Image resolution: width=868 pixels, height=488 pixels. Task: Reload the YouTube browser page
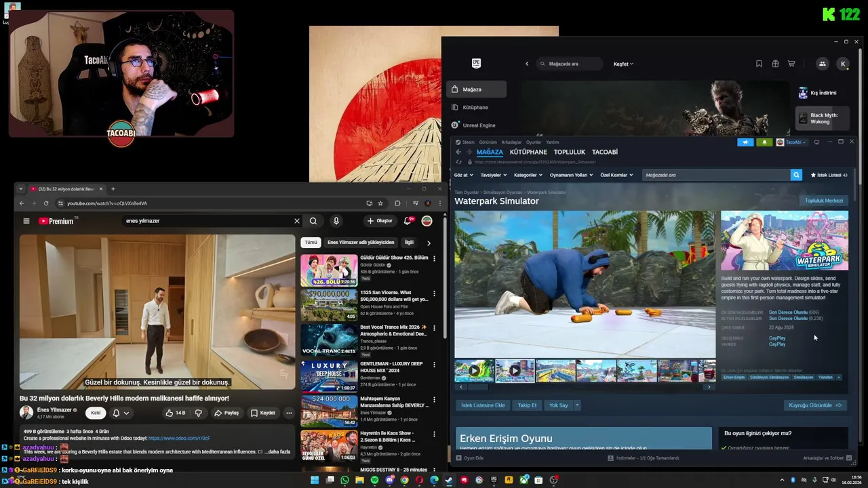click(46, 203)
